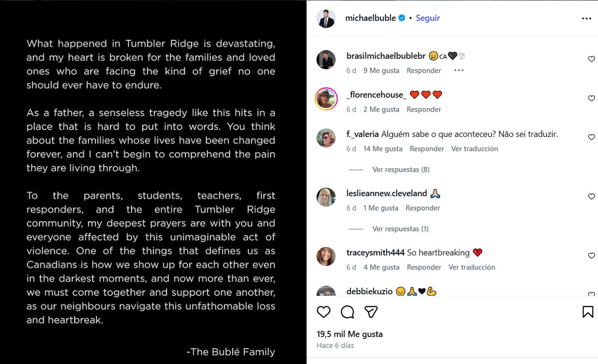
Task: Translate the f._valeria comment
Action: pos(474,149)
